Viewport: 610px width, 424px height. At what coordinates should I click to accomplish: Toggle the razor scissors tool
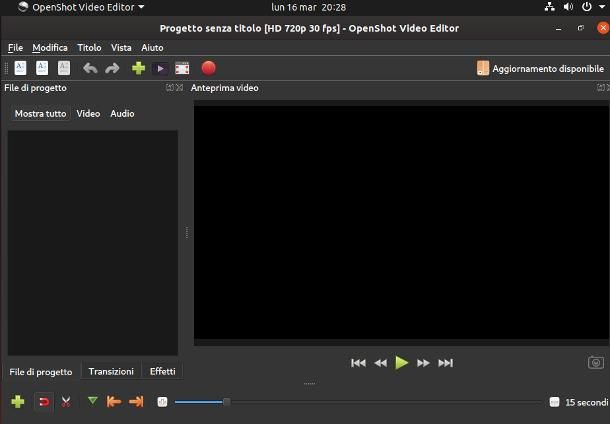point(66,401)
